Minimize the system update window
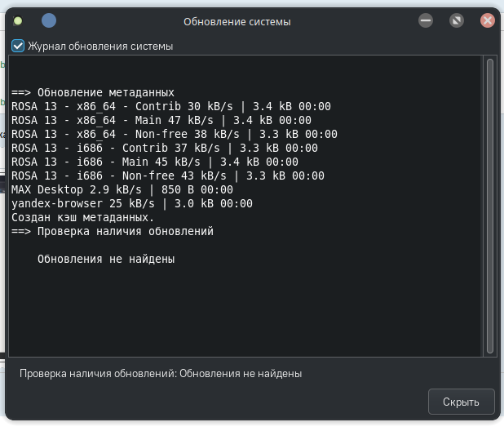504x431 pixels. click(x=426, y=21)
